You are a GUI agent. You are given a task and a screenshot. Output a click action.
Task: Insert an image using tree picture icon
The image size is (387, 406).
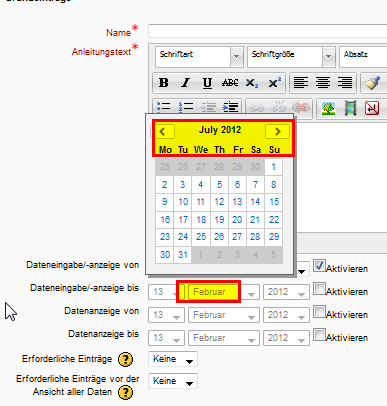[328, 109]
